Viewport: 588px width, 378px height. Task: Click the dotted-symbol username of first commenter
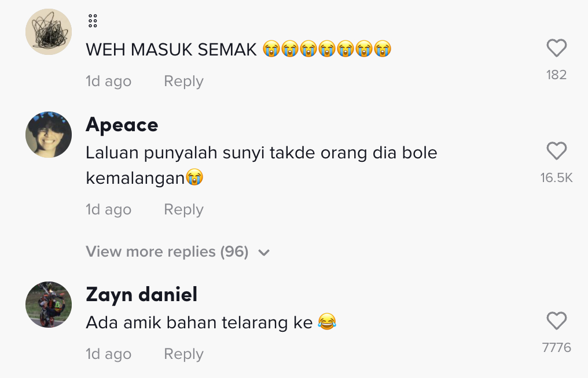click(93, 21)
